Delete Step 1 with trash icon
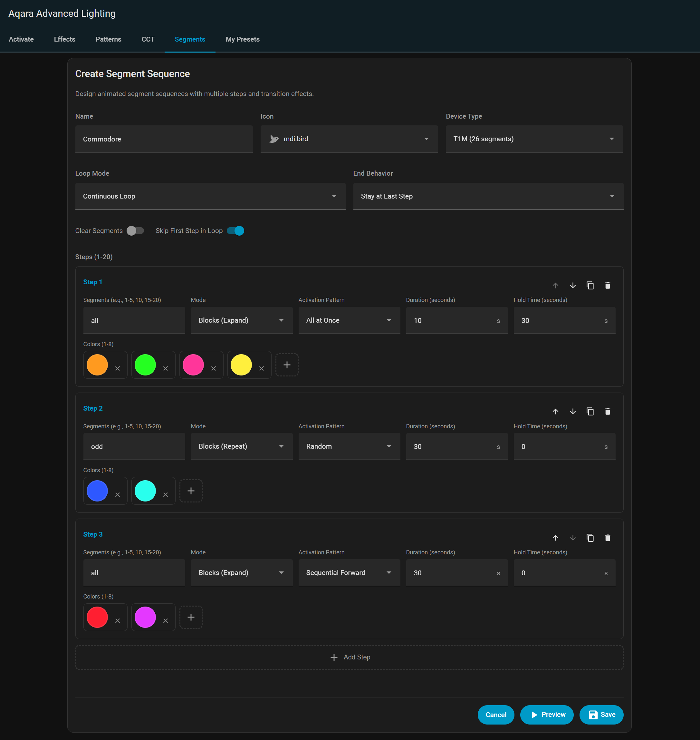The width and height of the screenshot is (700, 740). 607,286
